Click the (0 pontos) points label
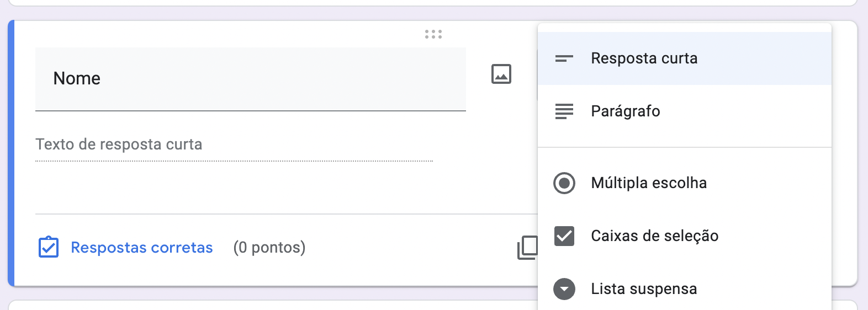The image size is (868, 310). [269, 248]
